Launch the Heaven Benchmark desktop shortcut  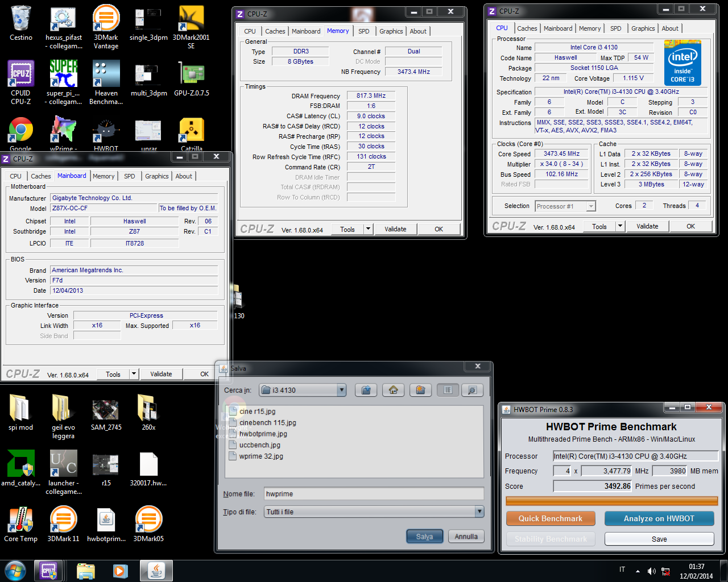[x=106, y=82]
